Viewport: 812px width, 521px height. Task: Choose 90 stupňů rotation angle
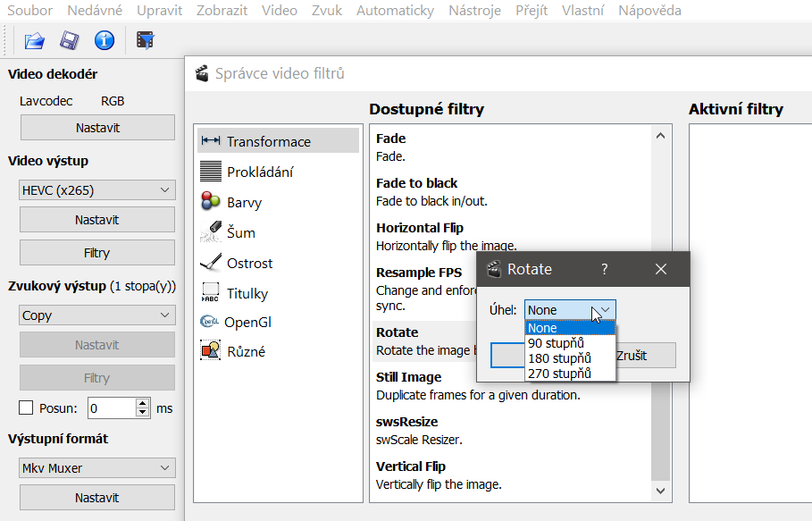pos(570,343)
